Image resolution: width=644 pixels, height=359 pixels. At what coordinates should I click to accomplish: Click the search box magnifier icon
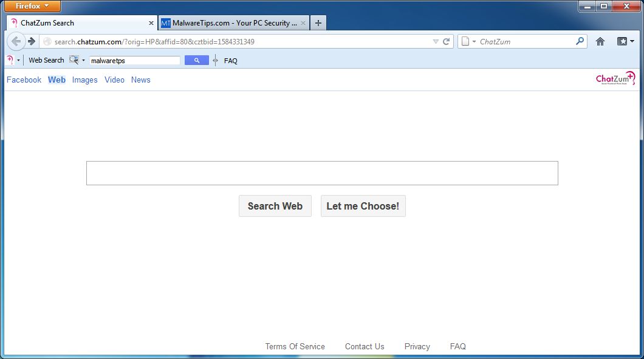tap(580, 41)
